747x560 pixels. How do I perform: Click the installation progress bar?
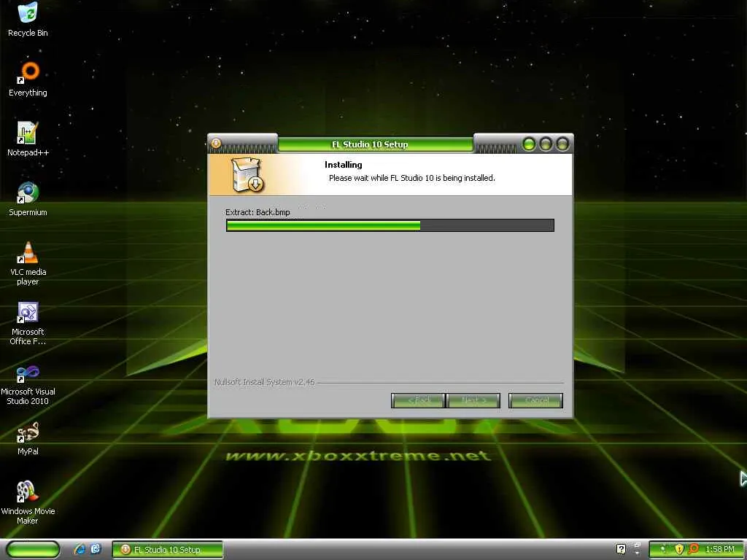(390, 225)
